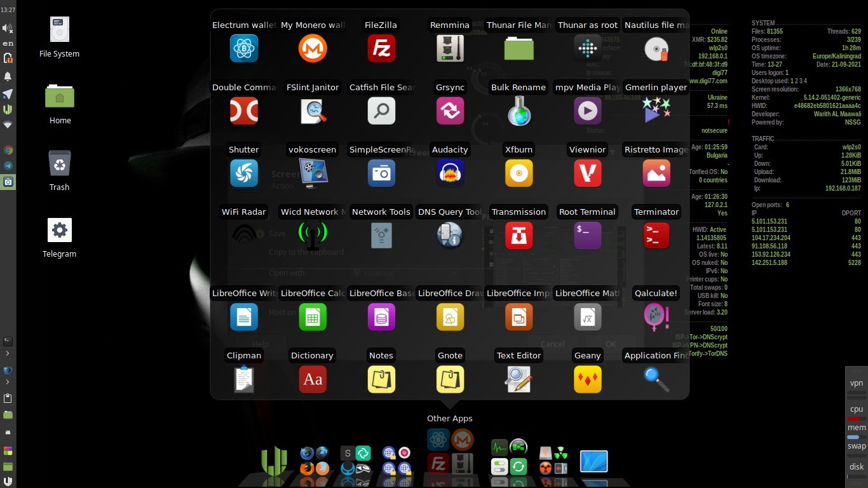Image resolution: width=868 pixels, height=488 pixels.
Task: Open the Electrum wallet app icon
Action: click(x=244, y=48)
